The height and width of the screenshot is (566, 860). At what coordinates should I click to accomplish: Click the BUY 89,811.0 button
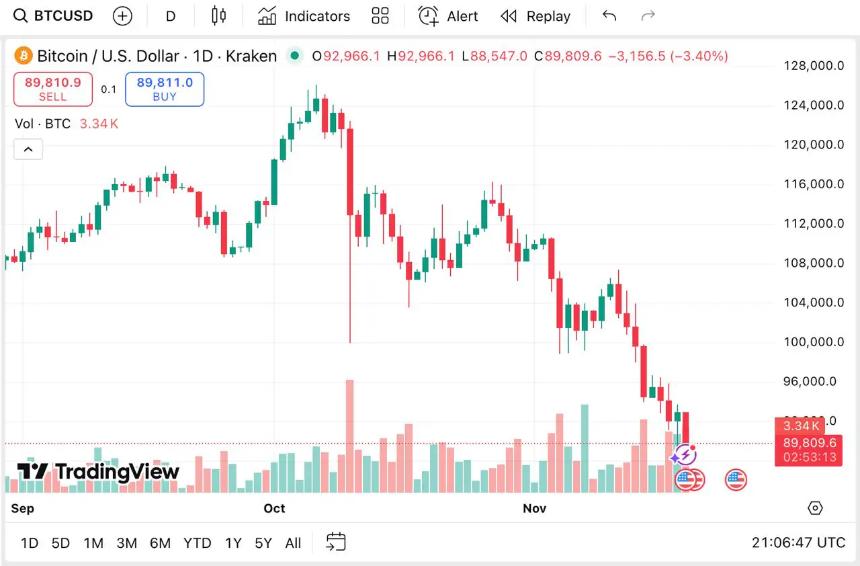pos(164,89)
